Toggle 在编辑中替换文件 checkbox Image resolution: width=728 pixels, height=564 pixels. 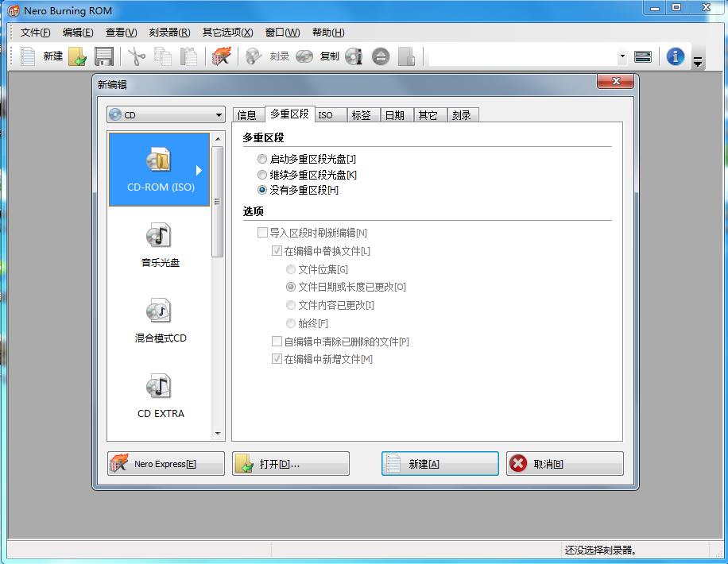[x=277, y=251]
